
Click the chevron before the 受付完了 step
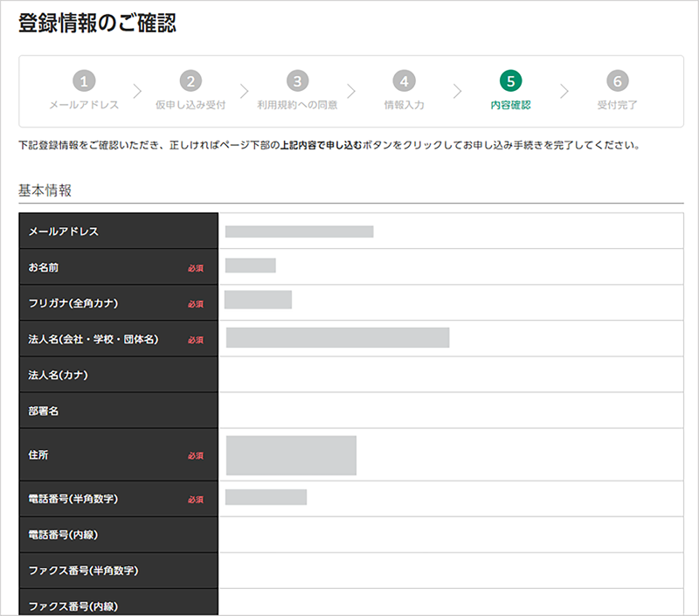point(564,91)
